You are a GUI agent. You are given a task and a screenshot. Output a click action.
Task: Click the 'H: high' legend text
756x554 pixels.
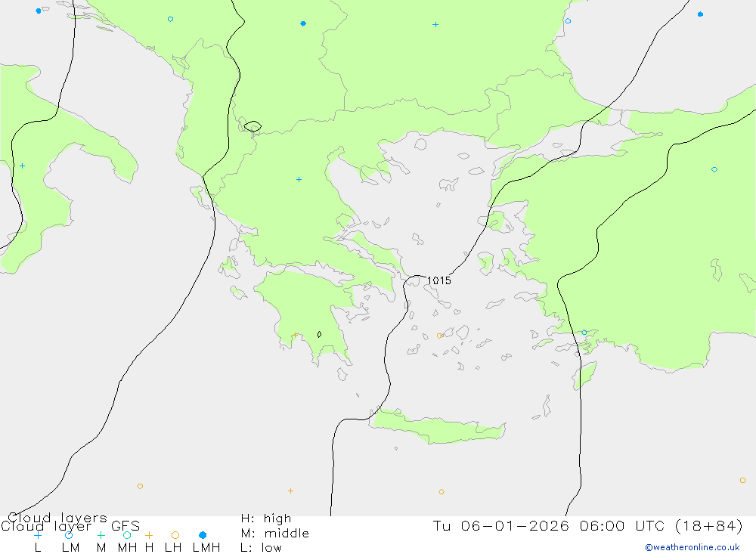pos(266,518)
